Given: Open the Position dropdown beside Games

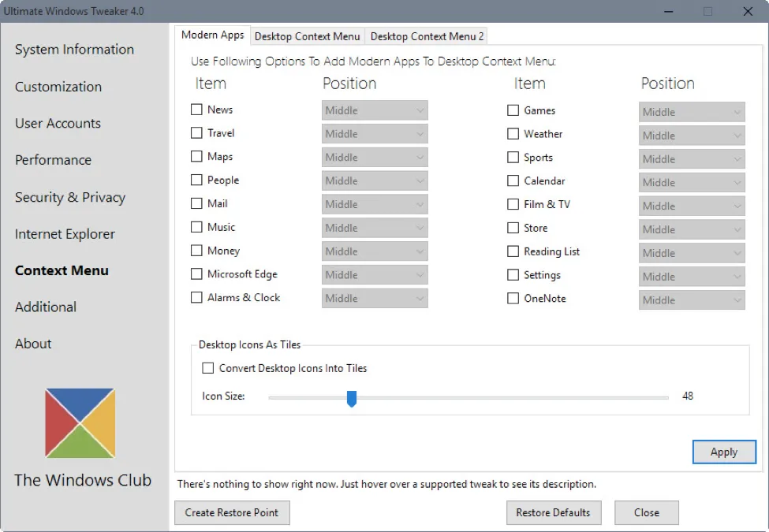Looking at the screenshot, I should (692, 111).
